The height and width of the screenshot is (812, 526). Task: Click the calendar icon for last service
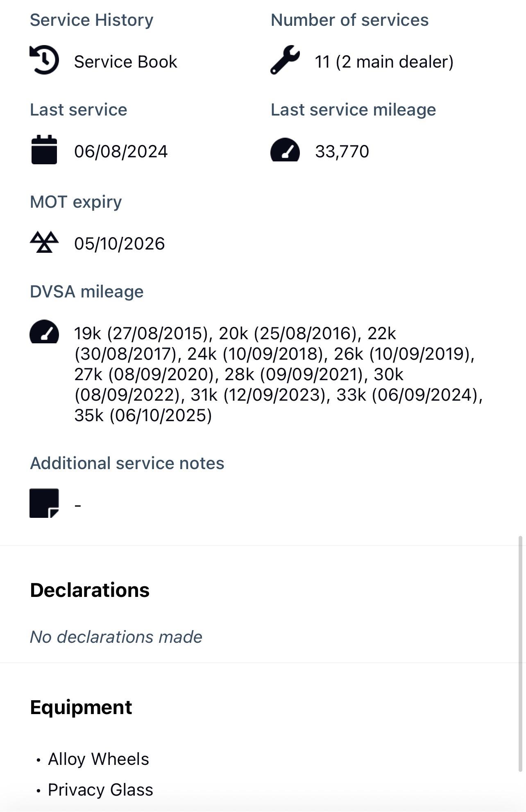pyautogui.click(x=44, y=150)
